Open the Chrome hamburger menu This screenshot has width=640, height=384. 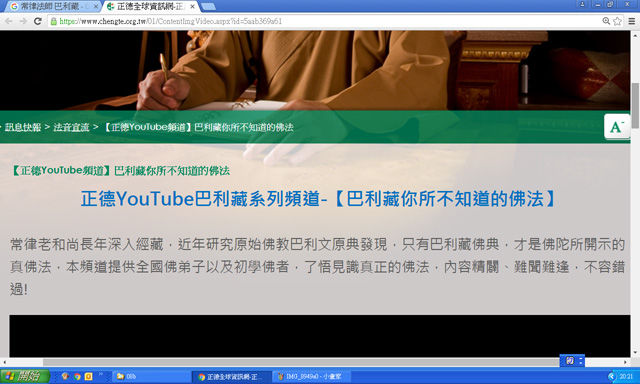coord(631,21)
